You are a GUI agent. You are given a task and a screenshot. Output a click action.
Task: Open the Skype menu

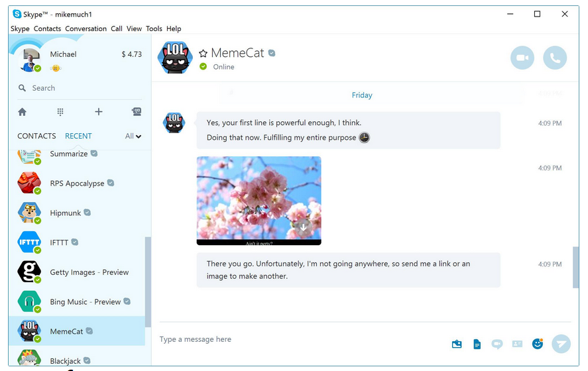point(20,28)
